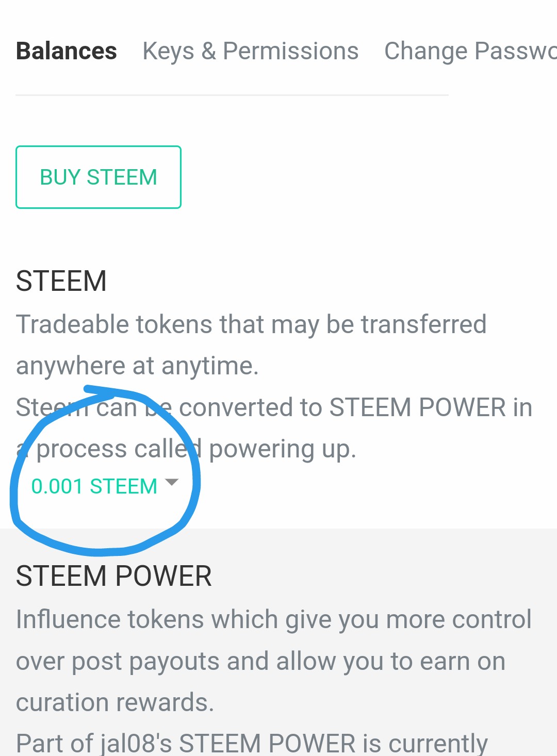The height and width of the screenshot is (756, 557).
Task: Expand the 0.001 STEEM balance dropdown
Action: [94, 486]
